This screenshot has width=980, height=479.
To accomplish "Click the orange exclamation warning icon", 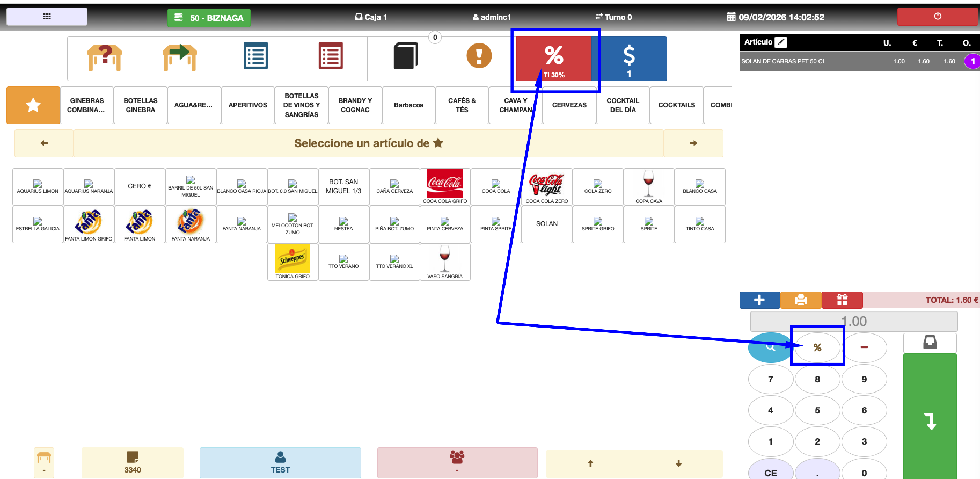I will click(x=479, y=56).
